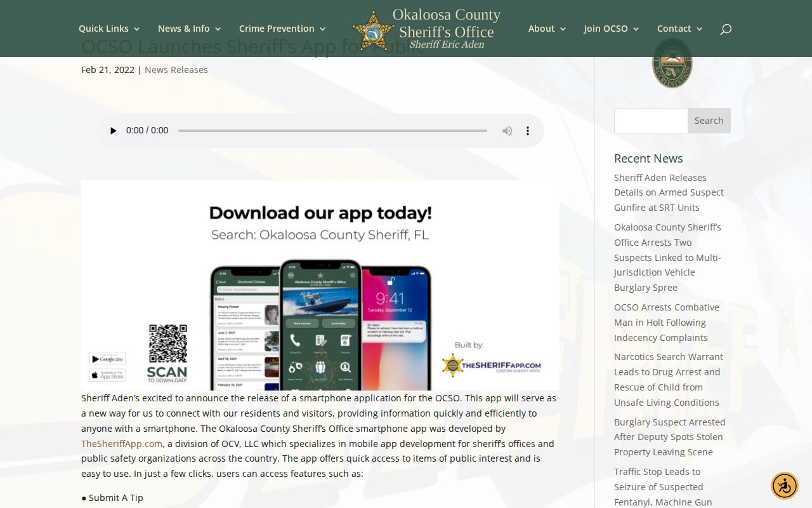Expand the News & Info menu
Screen dimensions: 812x508
click(190, 29)
